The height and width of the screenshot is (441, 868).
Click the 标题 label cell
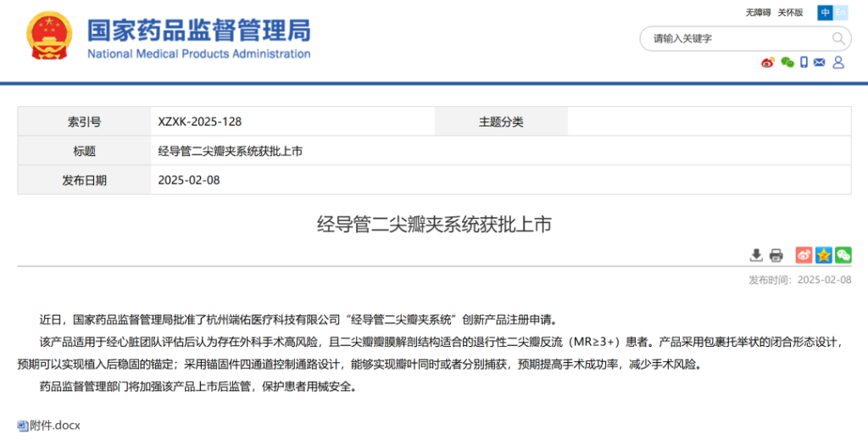[x=84, y=151]
